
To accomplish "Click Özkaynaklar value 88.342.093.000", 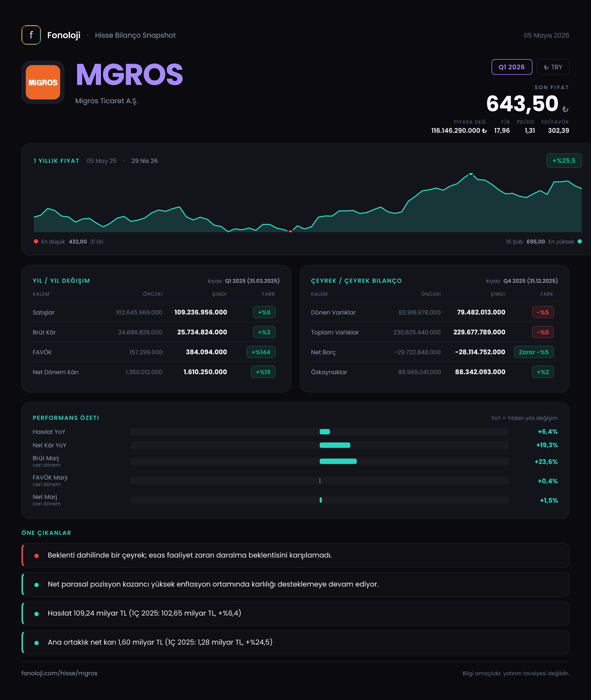I will [x=480, y=372].
